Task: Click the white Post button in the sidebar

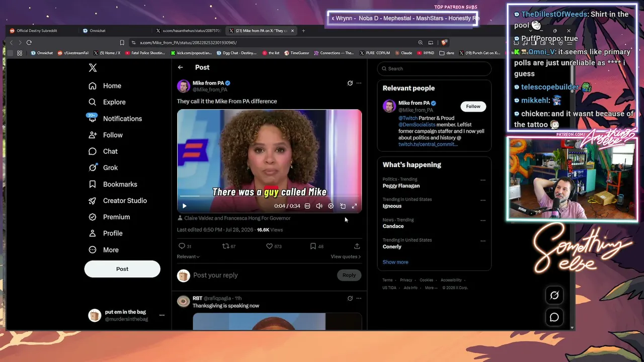Action: [122, 269]
